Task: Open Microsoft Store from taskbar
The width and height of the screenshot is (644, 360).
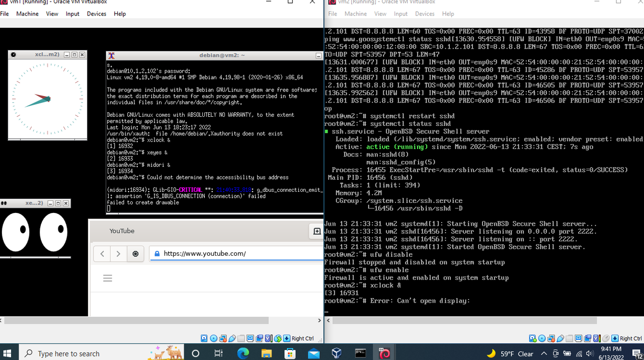Action: [290, 353]
